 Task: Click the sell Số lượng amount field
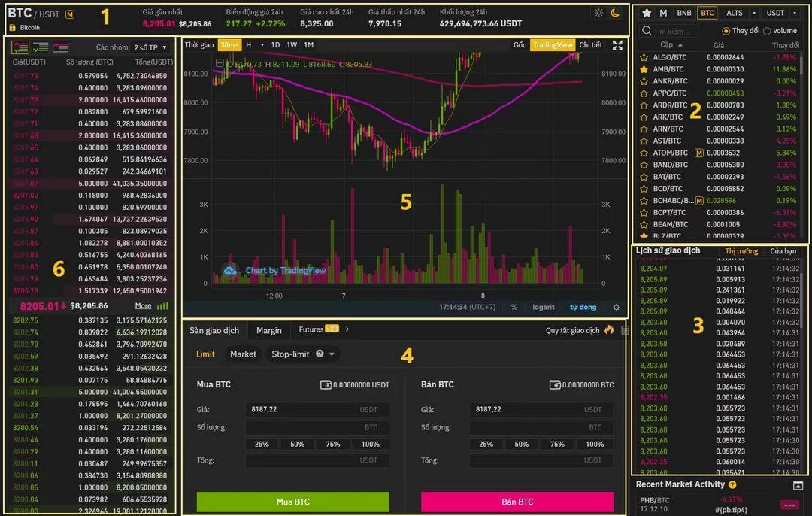[x=541, y=427]
